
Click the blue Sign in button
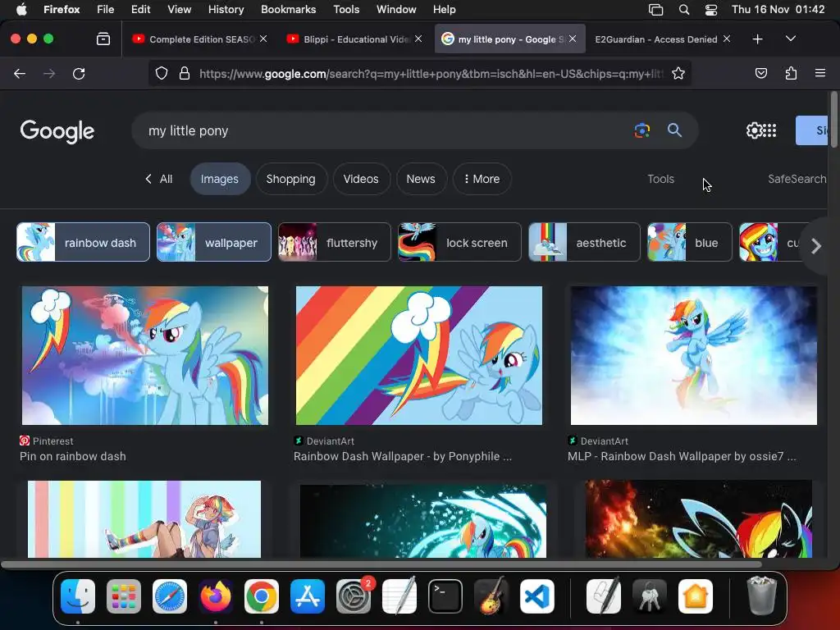[812, 130]
